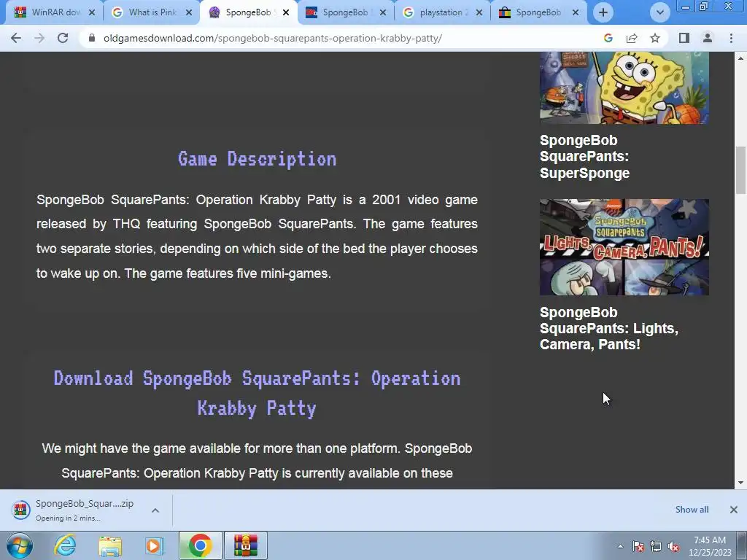Click the Download SpongeBob SquarePants heading
747x560 pixels.
(258, 393)
